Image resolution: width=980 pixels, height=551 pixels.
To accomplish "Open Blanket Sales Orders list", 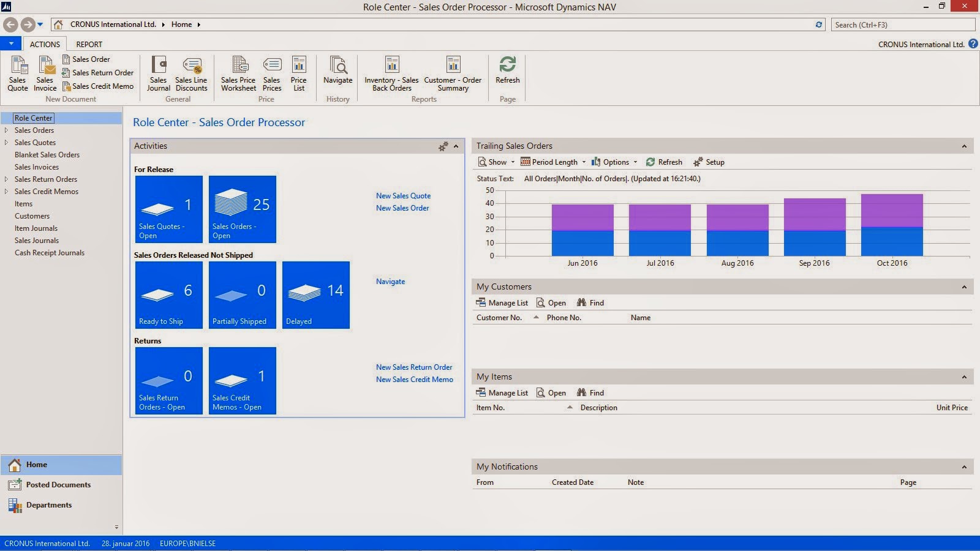I will pyautogui.click(x=47, y=155).
